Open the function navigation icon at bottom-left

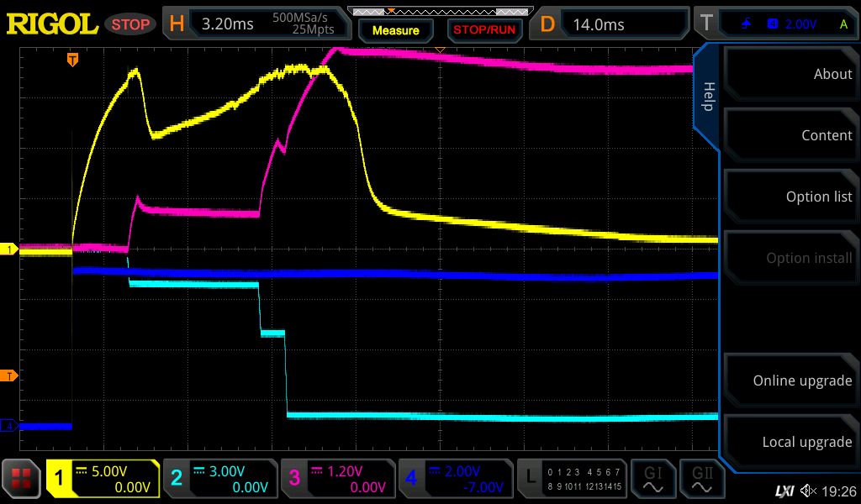[x=22, y=479]
